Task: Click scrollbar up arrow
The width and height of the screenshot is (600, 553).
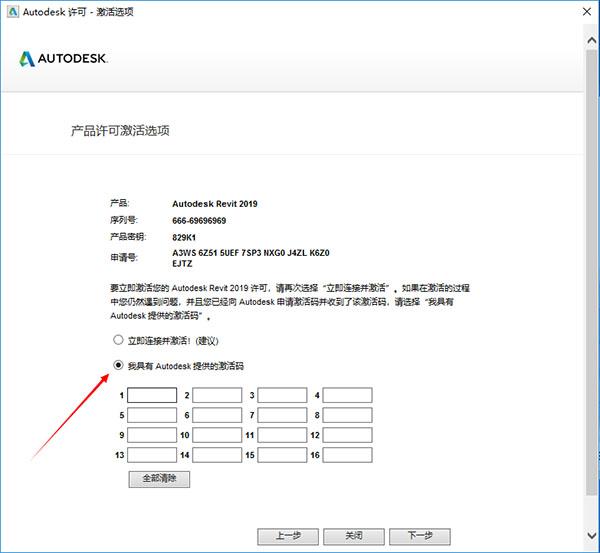Action: tap(592, 39)
